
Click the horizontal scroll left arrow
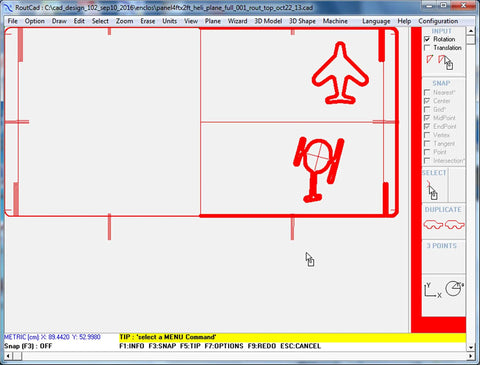point(8,356)
